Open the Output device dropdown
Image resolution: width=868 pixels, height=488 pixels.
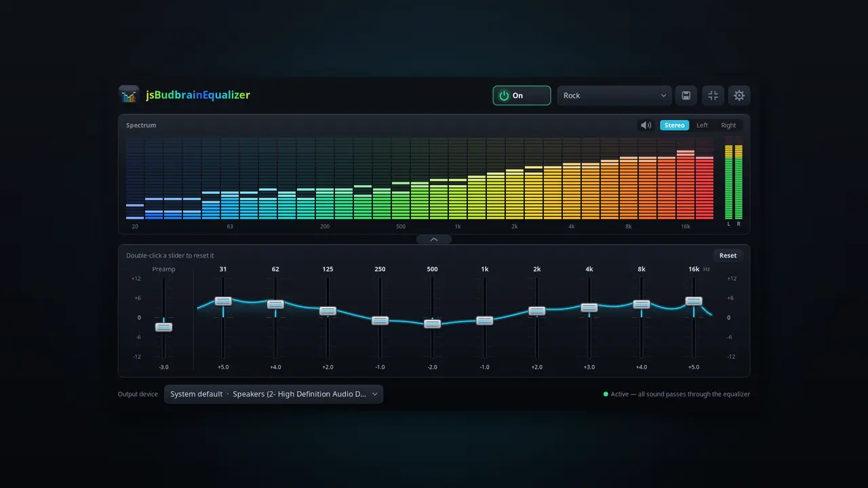(273, 394)
